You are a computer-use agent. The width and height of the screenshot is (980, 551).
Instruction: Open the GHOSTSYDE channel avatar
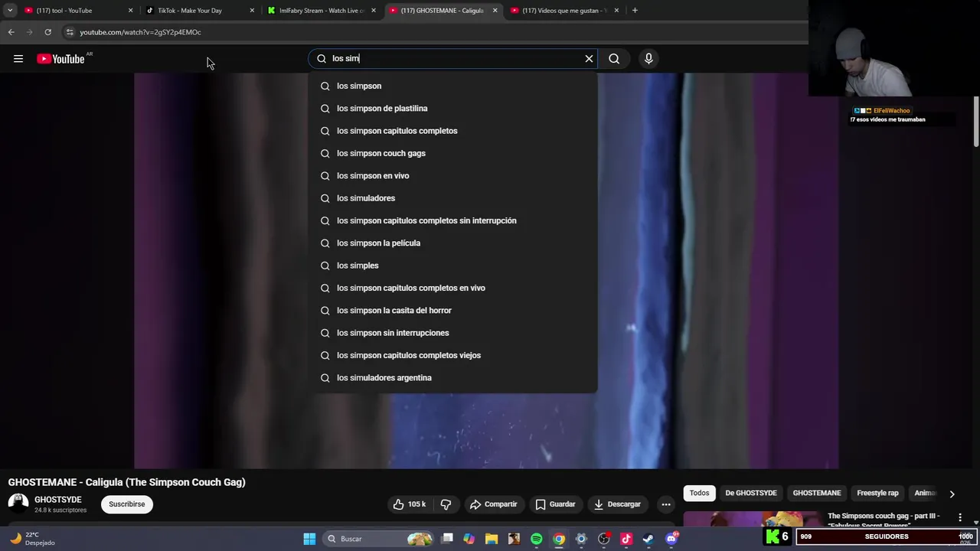click(x=18, y=504)
